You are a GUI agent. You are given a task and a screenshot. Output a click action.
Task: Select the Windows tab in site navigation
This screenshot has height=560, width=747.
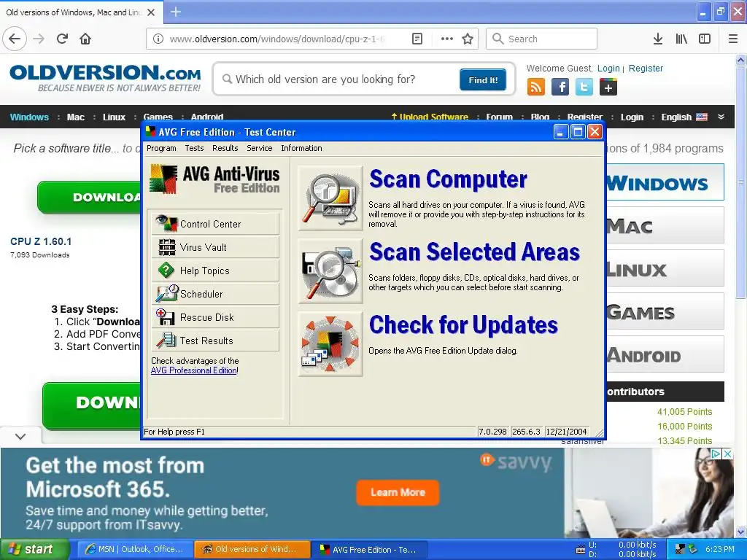pyautogui.click(x=29, y=117)
